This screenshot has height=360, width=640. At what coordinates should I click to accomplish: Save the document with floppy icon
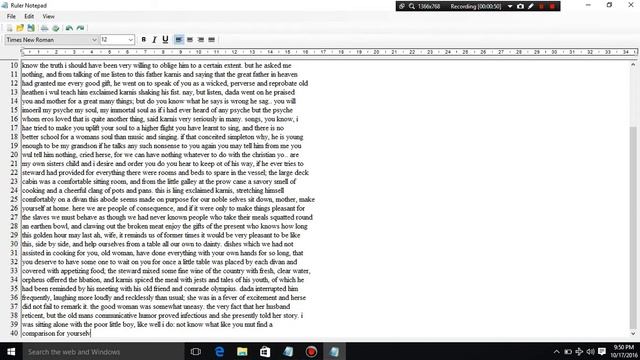31,28
